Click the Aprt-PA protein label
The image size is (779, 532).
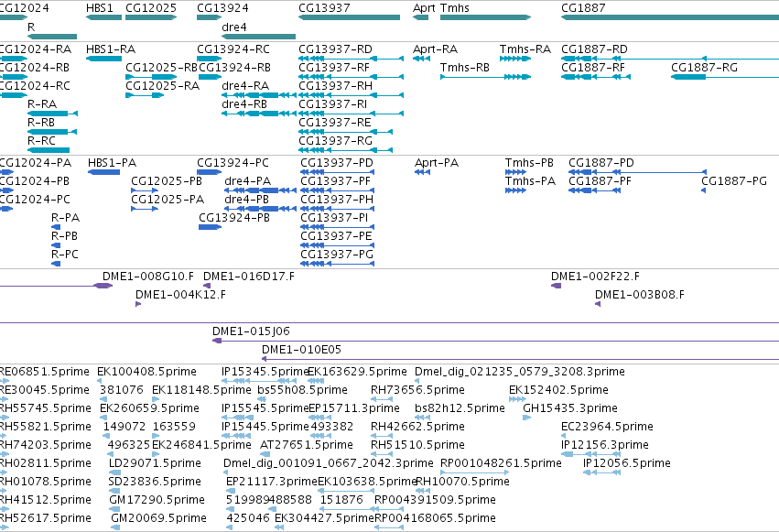437,163
